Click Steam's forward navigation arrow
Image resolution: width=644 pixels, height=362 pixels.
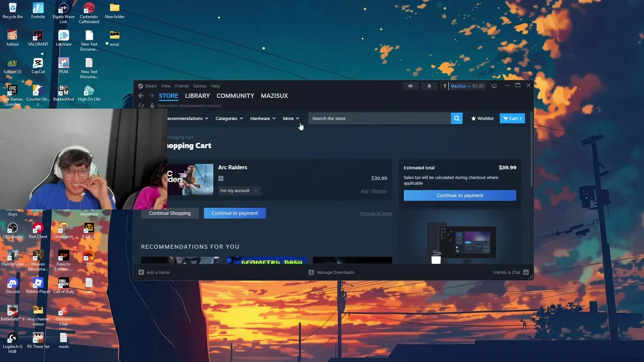tap(151, 96)
